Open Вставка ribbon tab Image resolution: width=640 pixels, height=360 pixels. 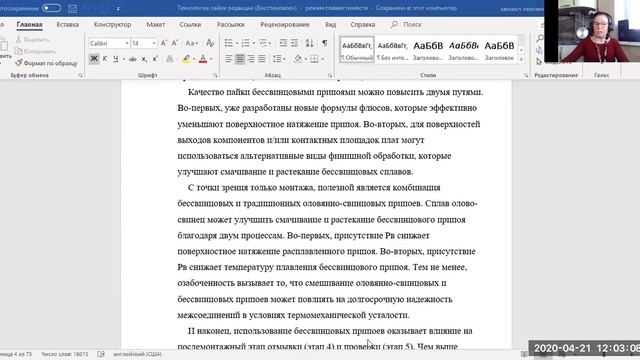68,24
